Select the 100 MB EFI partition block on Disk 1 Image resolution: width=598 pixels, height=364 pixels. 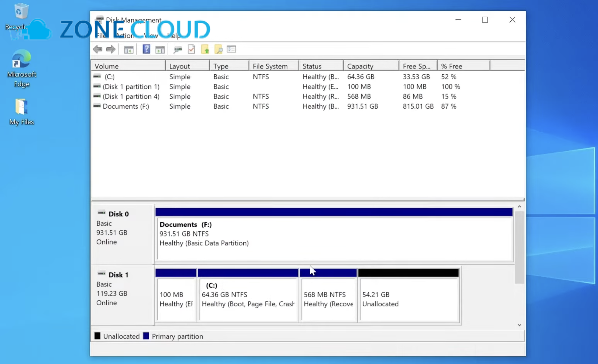(176, 296)
